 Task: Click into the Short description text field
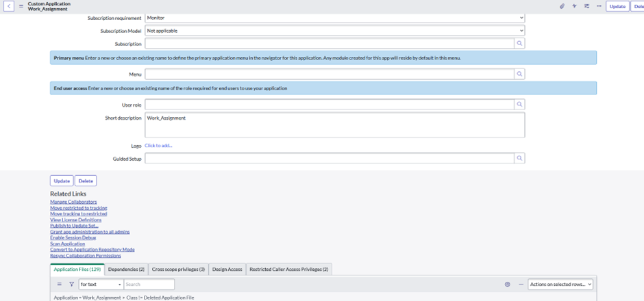click(334, 125)
